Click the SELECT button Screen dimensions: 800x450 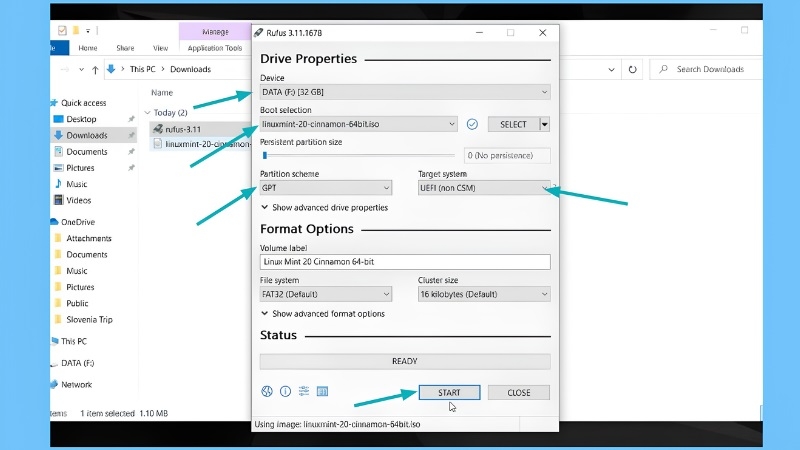pyautogui.click(x=513, y=124)
